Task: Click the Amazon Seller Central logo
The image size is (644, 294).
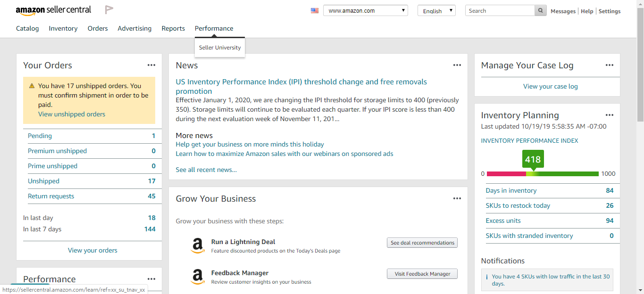Action: [53, 10]
